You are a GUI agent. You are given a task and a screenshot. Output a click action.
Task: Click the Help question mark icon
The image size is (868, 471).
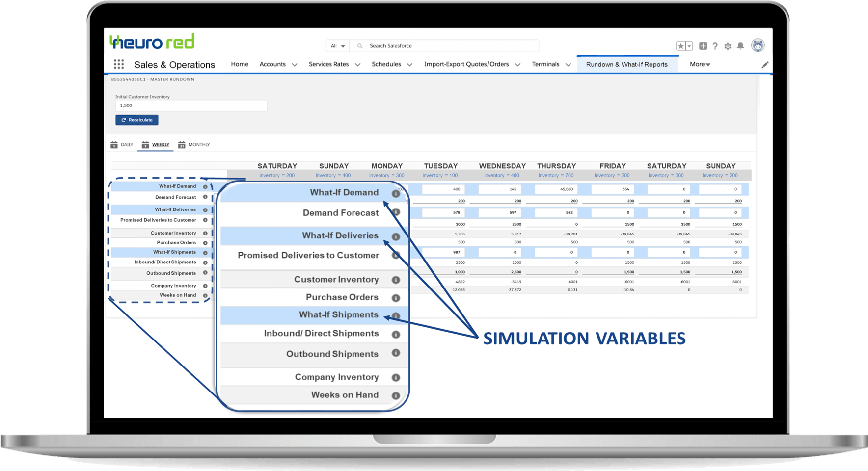715,45
